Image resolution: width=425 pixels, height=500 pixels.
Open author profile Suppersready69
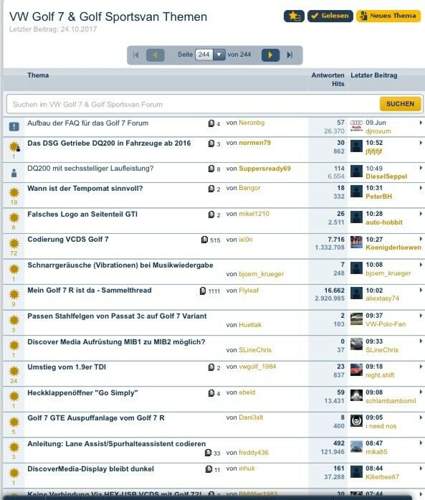(x=265, y=168)
